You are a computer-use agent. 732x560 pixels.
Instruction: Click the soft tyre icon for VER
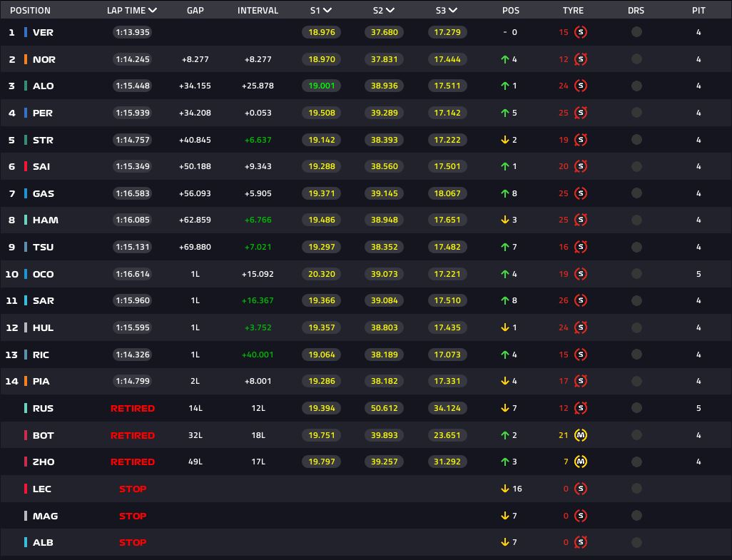pyautogui.click(x=581, y=32)
